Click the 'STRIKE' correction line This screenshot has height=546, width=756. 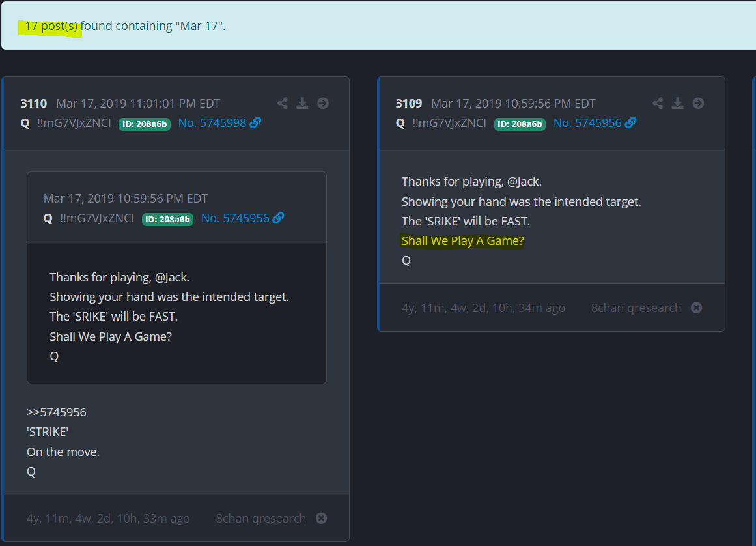[48, 432]
